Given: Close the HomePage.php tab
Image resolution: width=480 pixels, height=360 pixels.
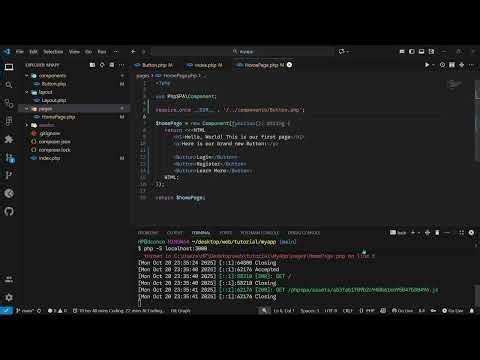Looking at the screenshot, I should click(289, 65).
